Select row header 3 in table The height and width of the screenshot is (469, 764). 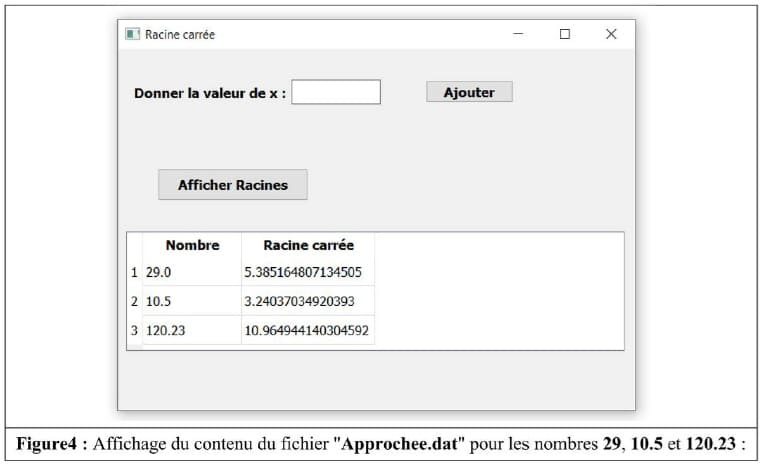[134, 330]
